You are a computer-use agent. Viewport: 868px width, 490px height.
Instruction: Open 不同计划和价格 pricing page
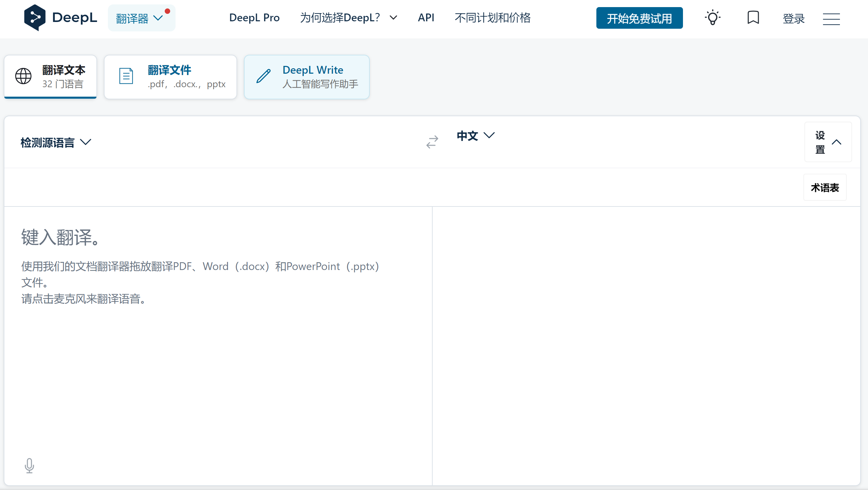pyautogui.click(x=493, y=18)
